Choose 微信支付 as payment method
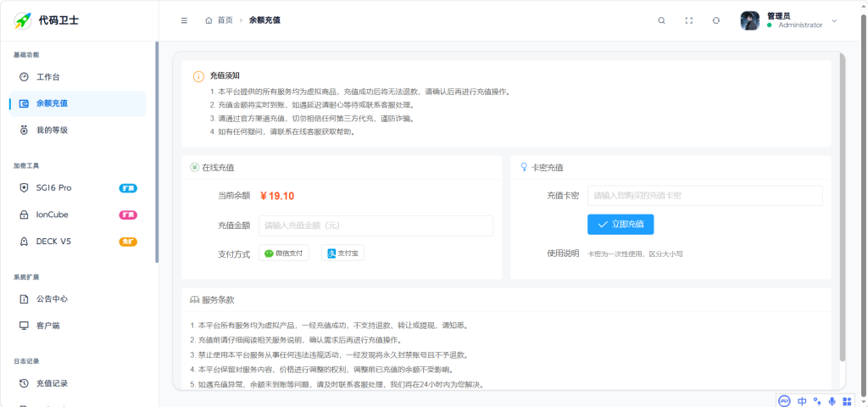Viewport: 868px width, 407px height. 284,253
